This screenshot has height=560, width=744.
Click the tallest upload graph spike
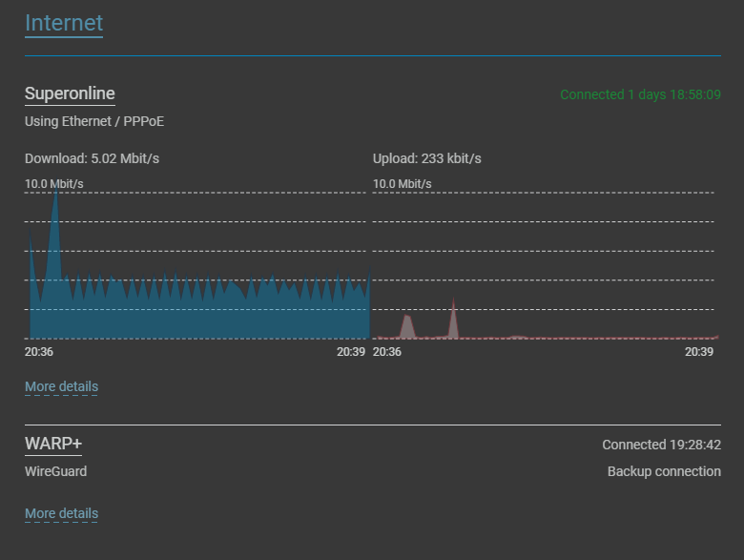454,318
